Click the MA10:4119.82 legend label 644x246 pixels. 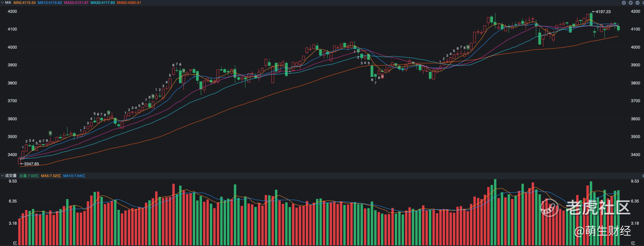[x=50, y=3]
